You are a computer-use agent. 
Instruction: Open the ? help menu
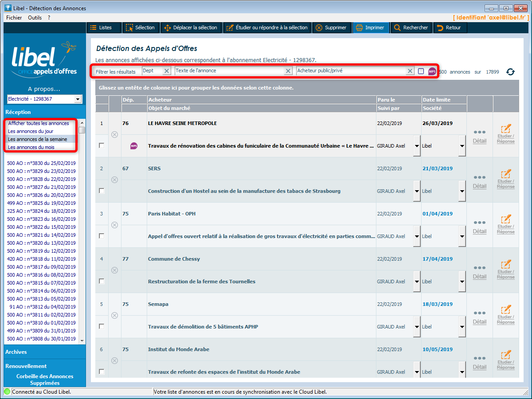click(49, 17)
